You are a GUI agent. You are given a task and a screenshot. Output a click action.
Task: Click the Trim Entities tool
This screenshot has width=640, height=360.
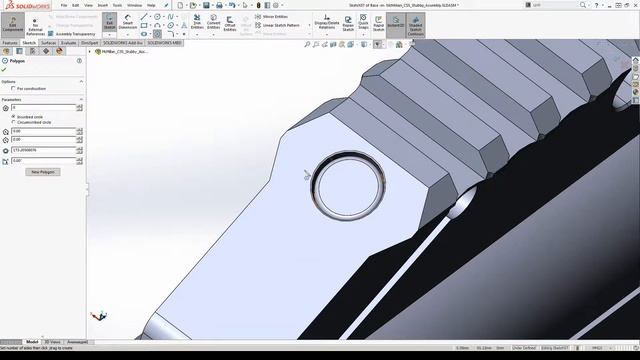197,22
